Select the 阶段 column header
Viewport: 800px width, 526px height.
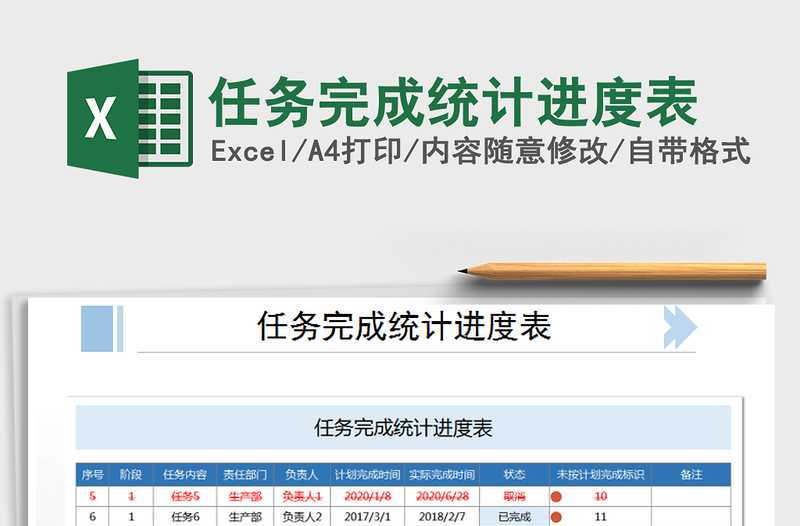(x=131, y=475)
